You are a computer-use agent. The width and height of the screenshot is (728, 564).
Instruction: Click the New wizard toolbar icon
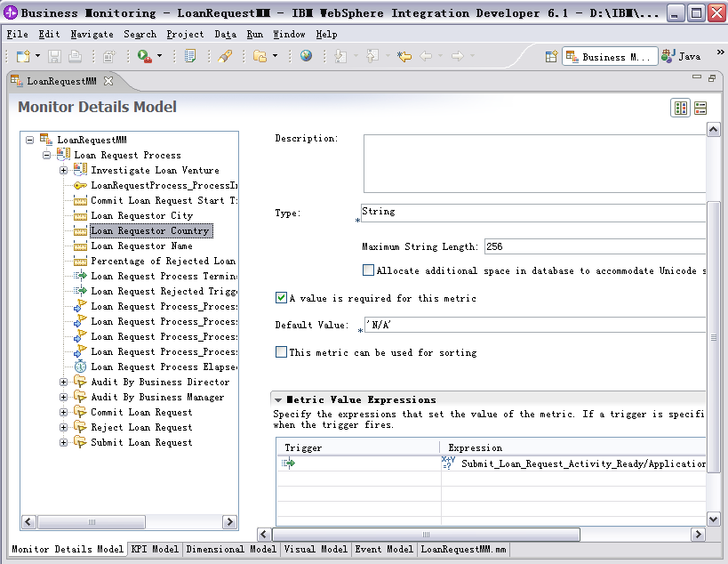point(23,56)
